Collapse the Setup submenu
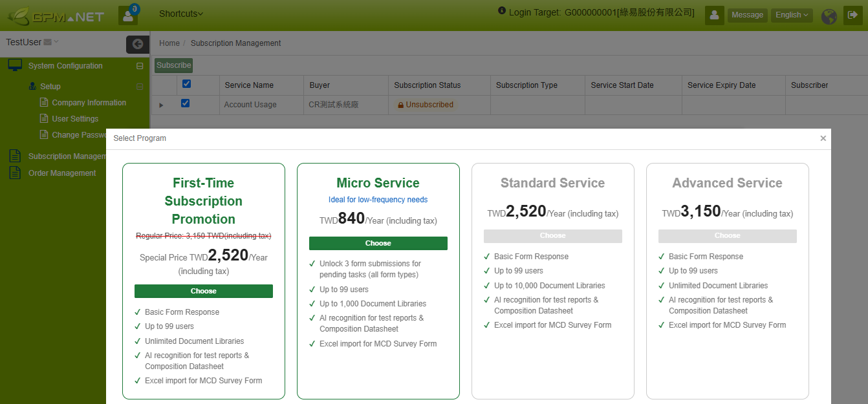Viewport: 868px width, 404px height. [140, 87]
